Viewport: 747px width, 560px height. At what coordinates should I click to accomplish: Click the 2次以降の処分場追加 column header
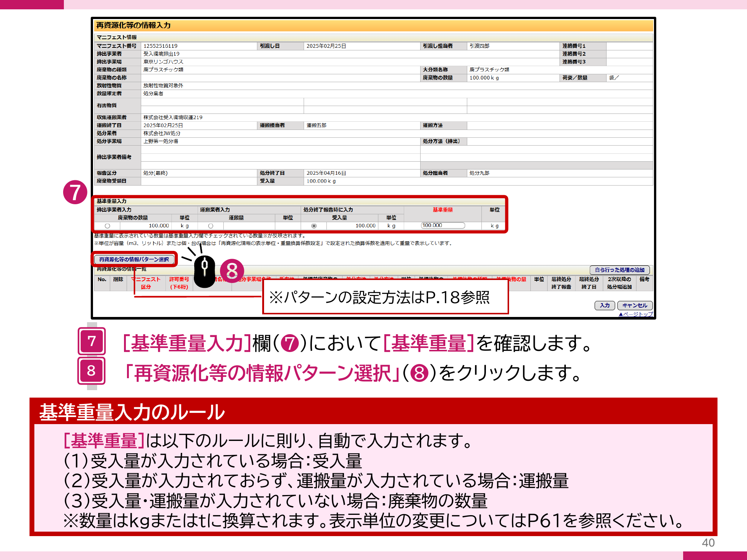point(620,283)
